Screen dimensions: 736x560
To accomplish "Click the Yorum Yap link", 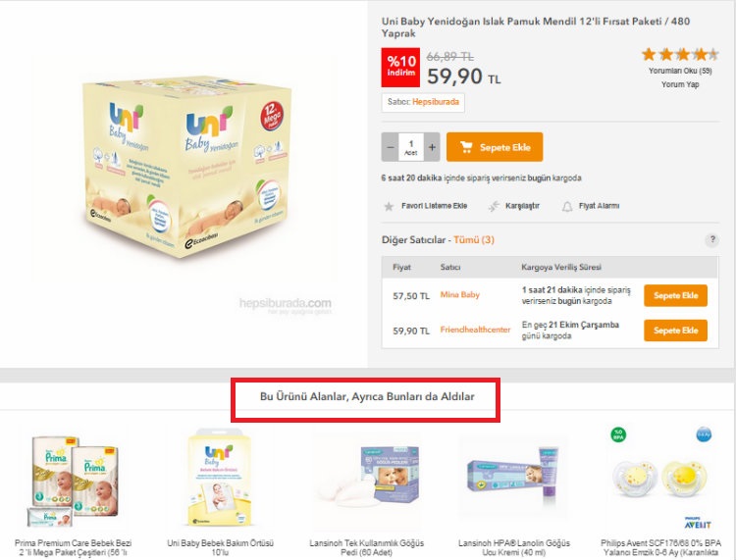I will coord(680,84).
